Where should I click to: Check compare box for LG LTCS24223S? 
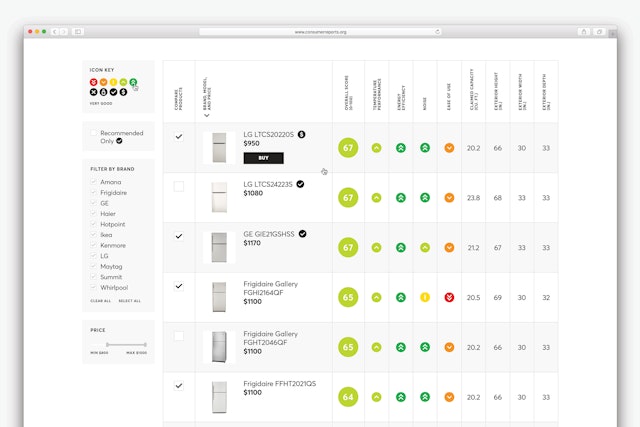click(179, 187)
